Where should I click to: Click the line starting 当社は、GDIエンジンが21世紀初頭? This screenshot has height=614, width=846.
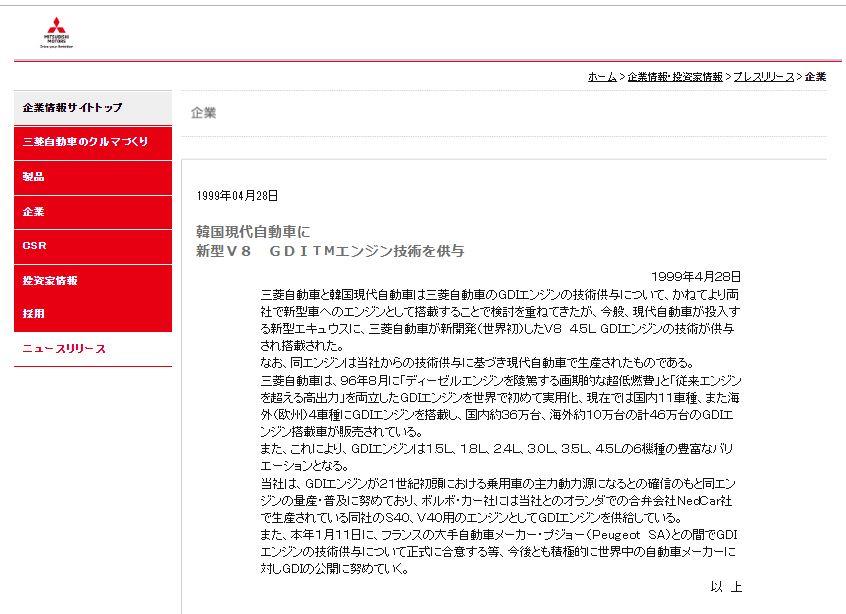tap(498, 483)
